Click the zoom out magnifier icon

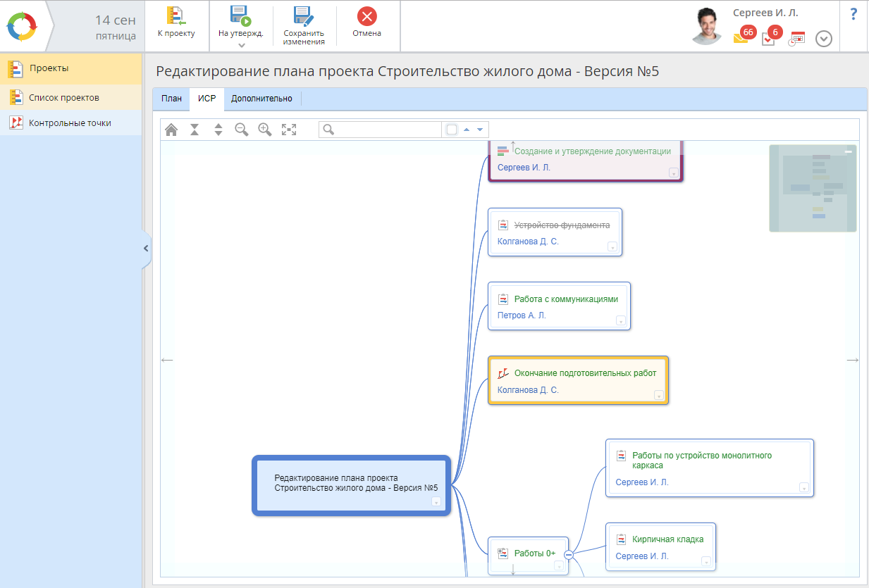point(242,130)
